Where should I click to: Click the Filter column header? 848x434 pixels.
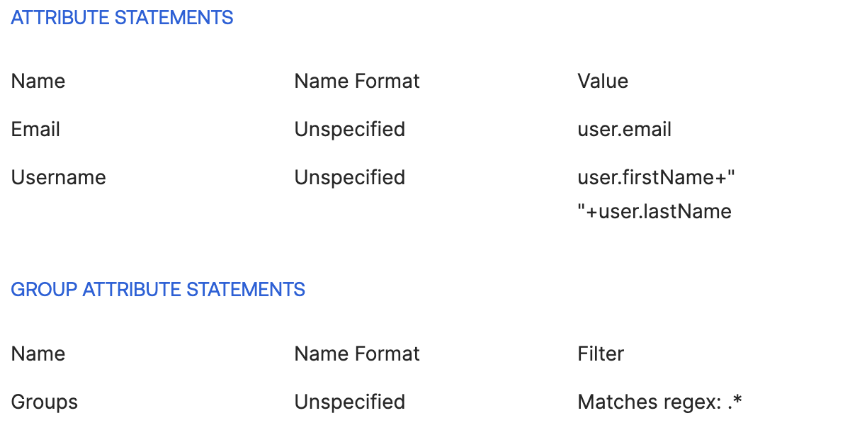point(601,354)
